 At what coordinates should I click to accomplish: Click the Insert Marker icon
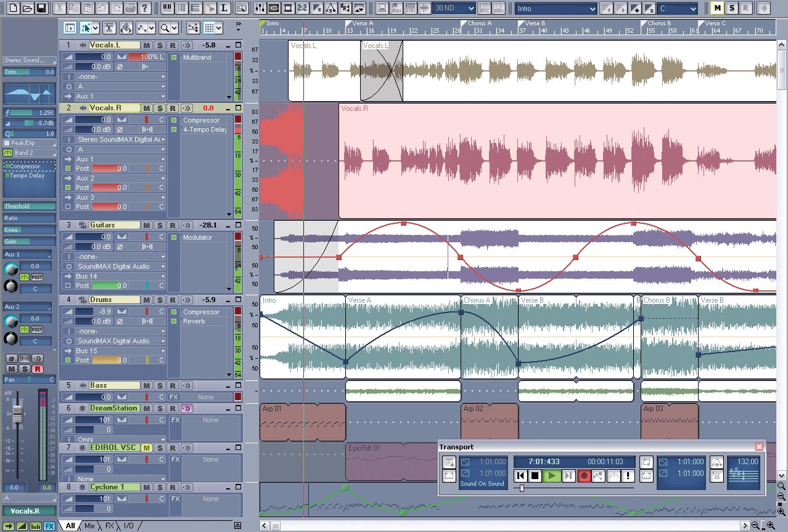pos(636,9)
